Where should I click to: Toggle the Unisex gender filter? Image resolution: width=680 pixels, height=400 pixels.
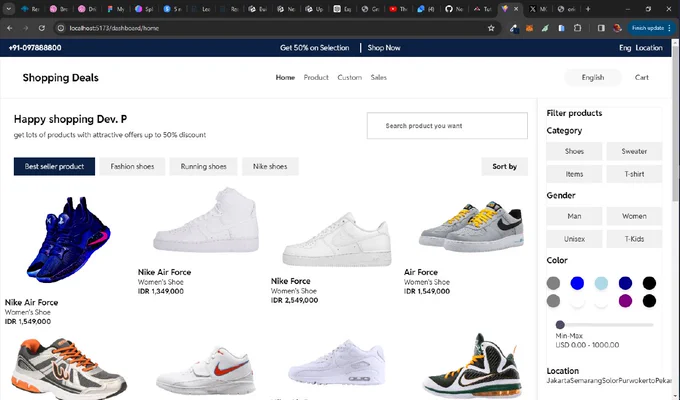(574, 239)
